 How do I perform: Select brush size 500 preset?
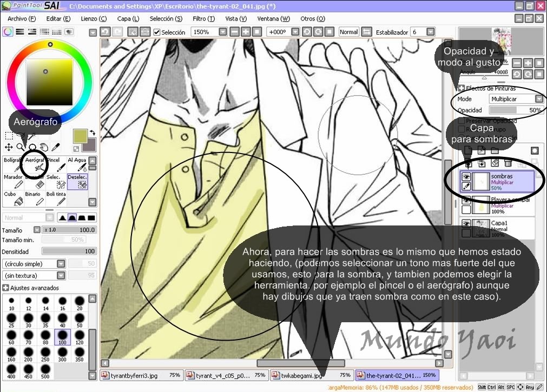click(x=45, y=371)
